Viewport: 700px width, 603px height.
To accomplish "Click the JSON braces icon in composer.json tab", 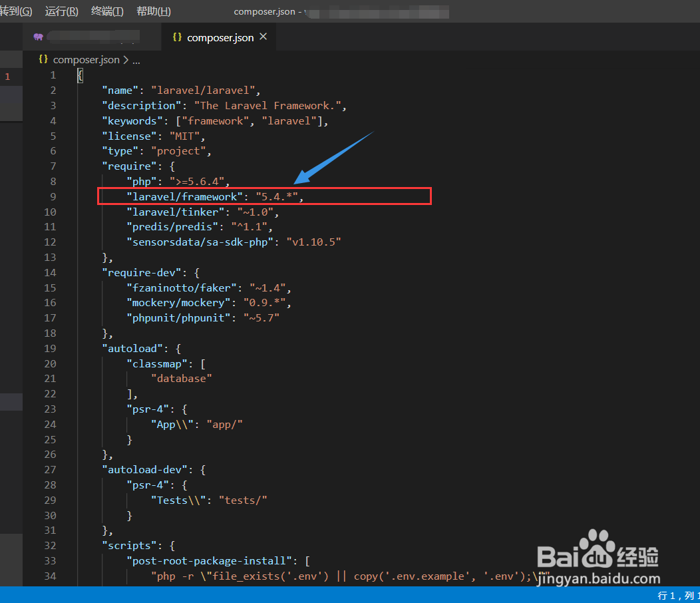I will [177, 37].
